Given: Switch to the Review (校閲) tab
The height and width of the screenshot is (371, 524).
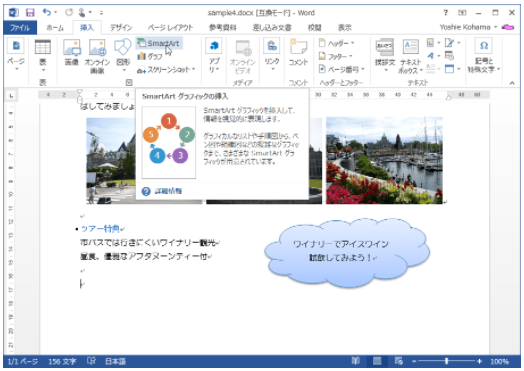Looking at the screenshot, I should [x=314, y=28].
